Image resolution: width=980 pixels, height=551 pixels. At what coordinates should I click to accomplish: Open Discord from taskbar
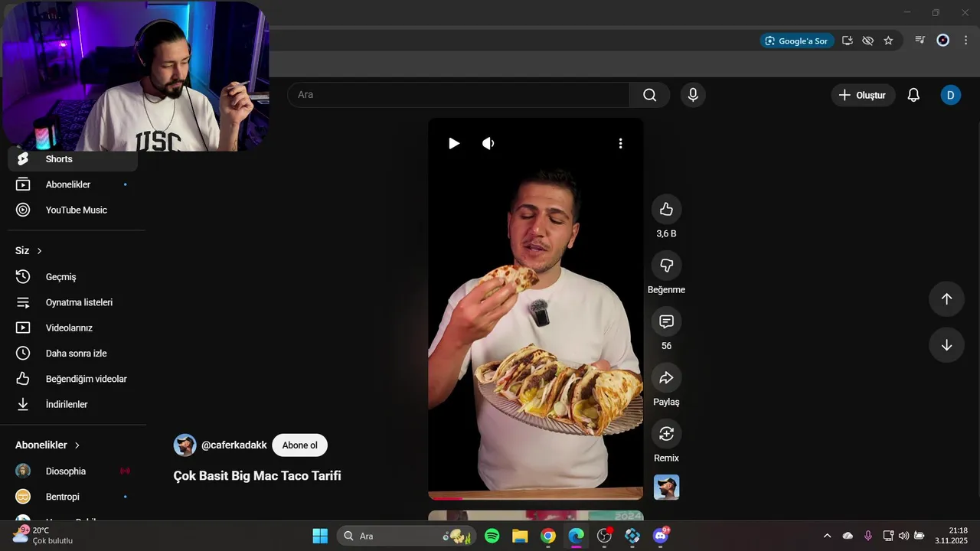[661, 536]
